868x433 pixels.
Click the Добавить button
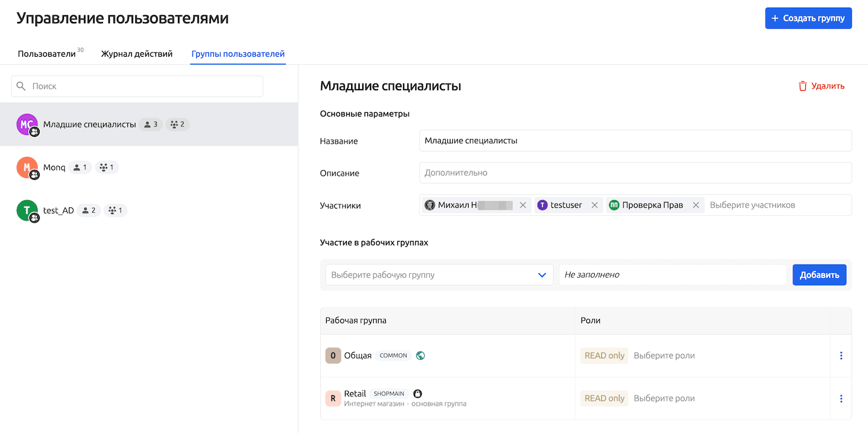(x=819, y=275)
